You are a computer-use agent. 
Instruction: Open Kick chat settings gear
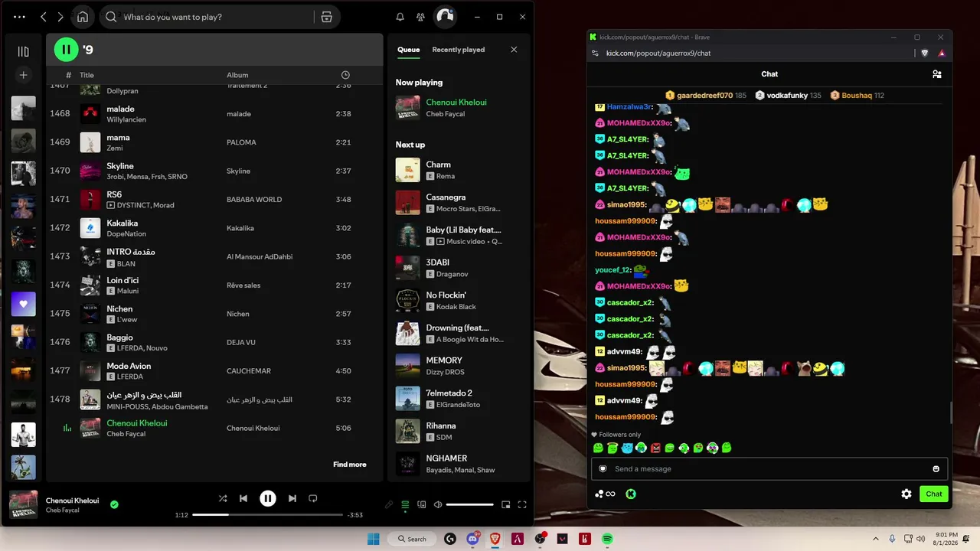tap(906, 494)
